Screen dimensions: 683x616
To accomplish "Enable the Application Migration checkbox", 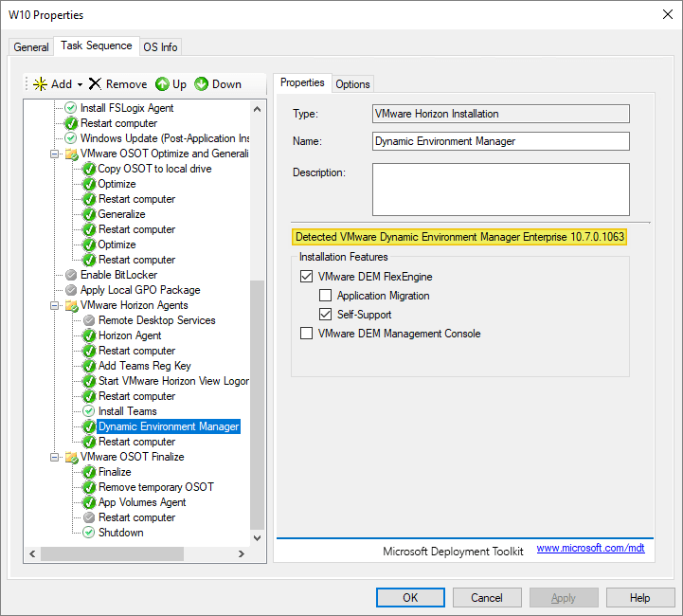I will pyautogui.click(x=325, y=296).
